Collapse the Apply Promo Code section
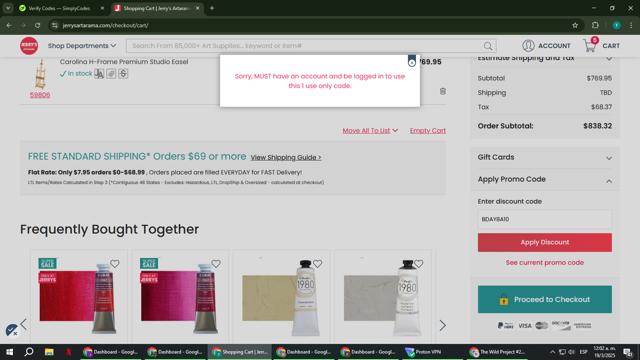The width and height of the screenshot is (640, 360). [x=544, y=179]
